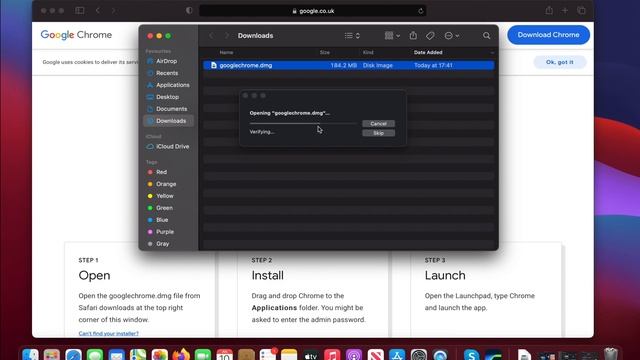Open App Store from the Dock
The image size is (640, 360).
(397, 355)
